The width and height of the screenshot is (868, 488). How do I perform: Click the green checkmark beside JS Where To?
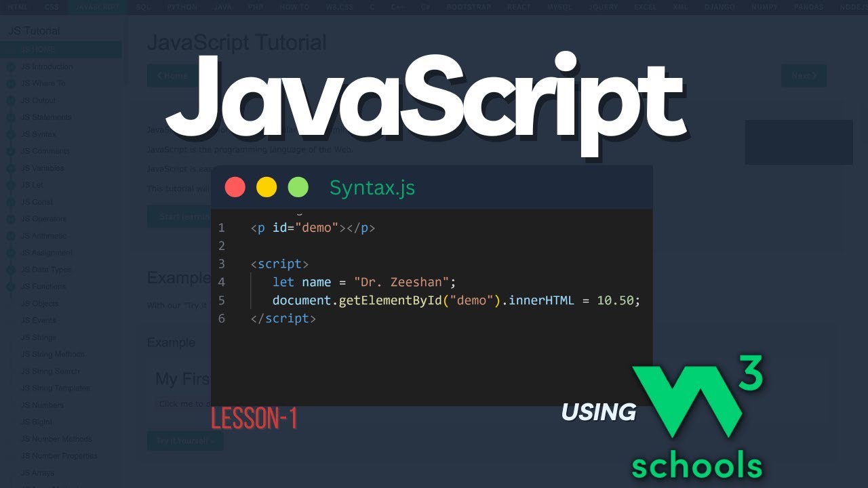(x=11, y=84)
